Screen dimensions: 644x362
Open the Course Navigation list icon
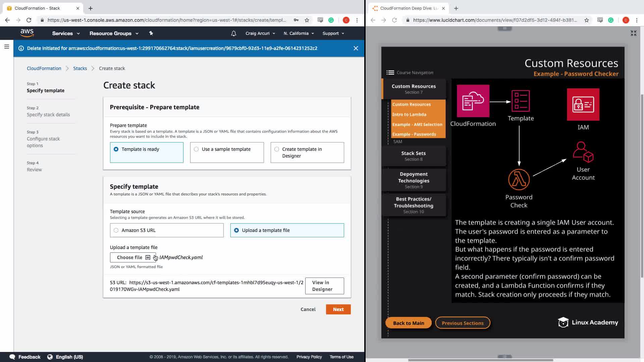pyautogui.click(x=390, y=72)
